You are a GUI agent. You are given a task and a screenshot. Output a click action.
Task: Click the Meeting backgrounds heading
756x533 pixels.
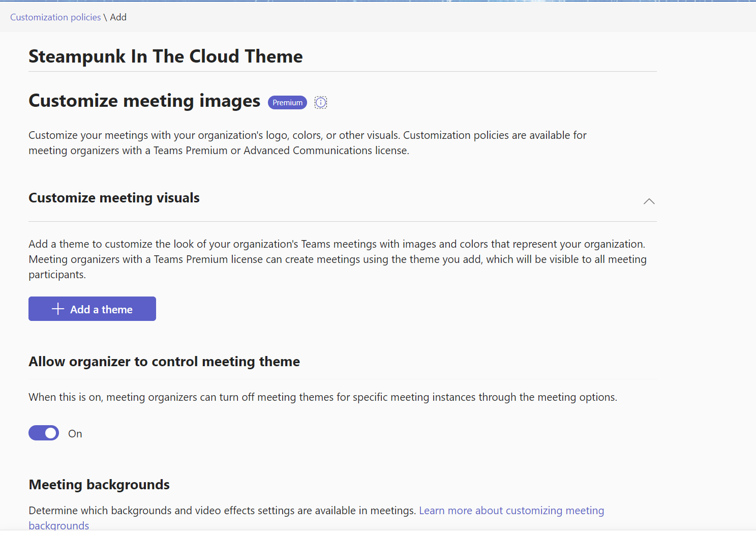point(99,485)
